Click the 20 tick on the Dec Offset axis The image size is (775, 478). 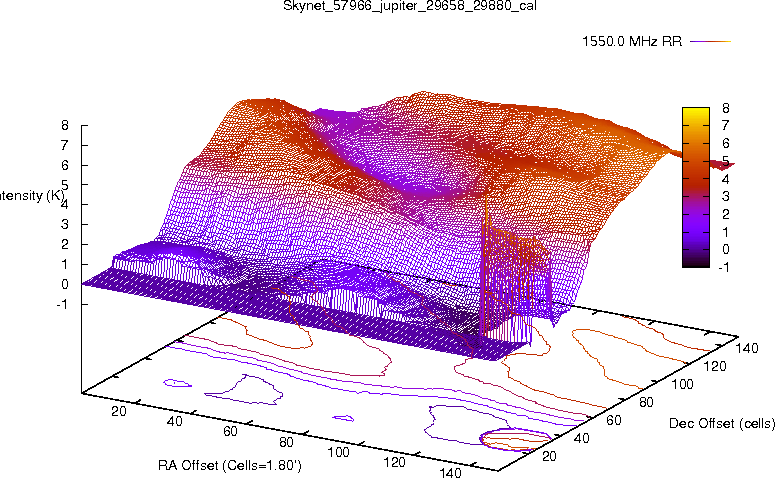pos(549,456)
